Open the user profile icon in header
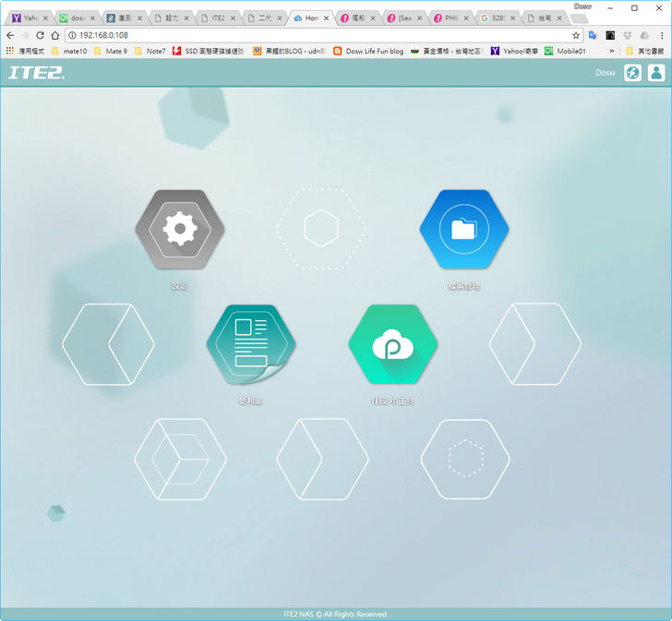The height and width of the screenshot is (621, 672). [656, 73]
